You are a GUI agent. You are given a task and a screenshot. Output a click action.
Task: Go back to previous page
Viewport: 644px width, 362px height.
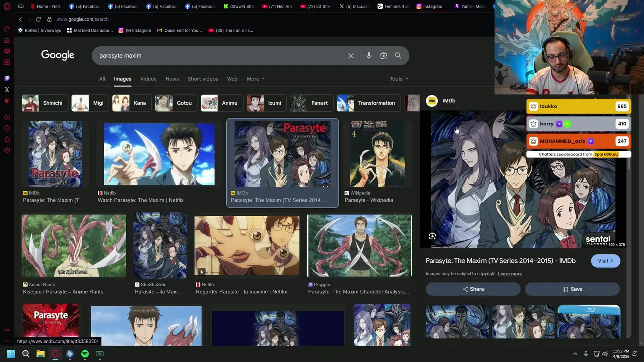[20, 19]
